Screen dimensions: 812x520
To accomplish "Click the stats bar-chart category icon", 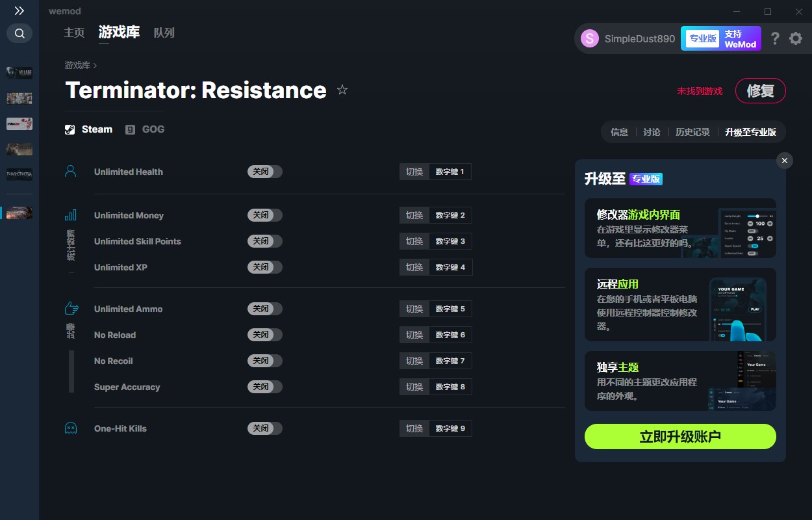I will 71,215.
